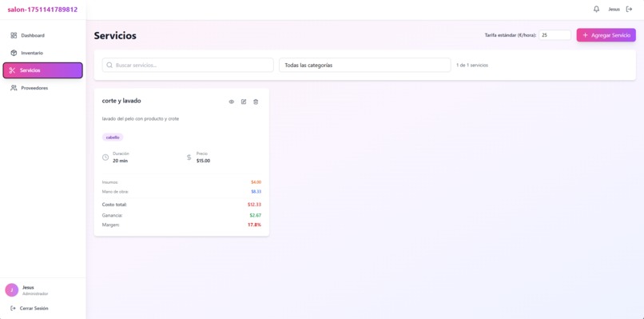Click the Inventario box icon
644x319 pixels.
click(x=14, y=53)
